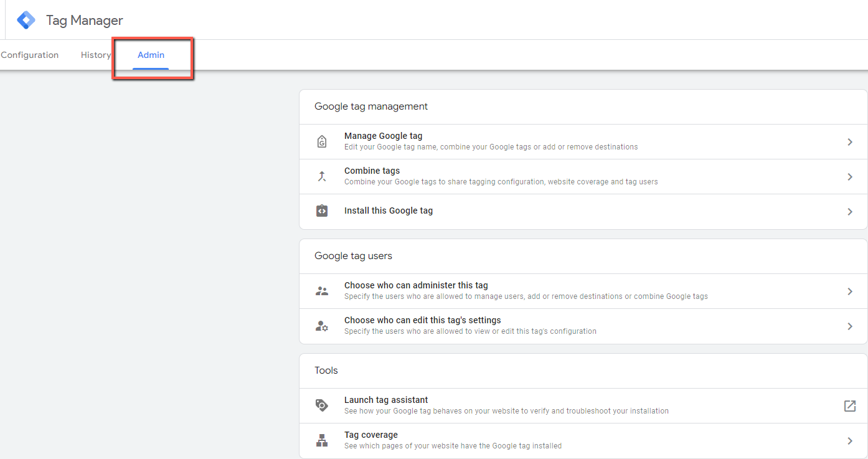Click the Tag Manager title text

point(85,21)
